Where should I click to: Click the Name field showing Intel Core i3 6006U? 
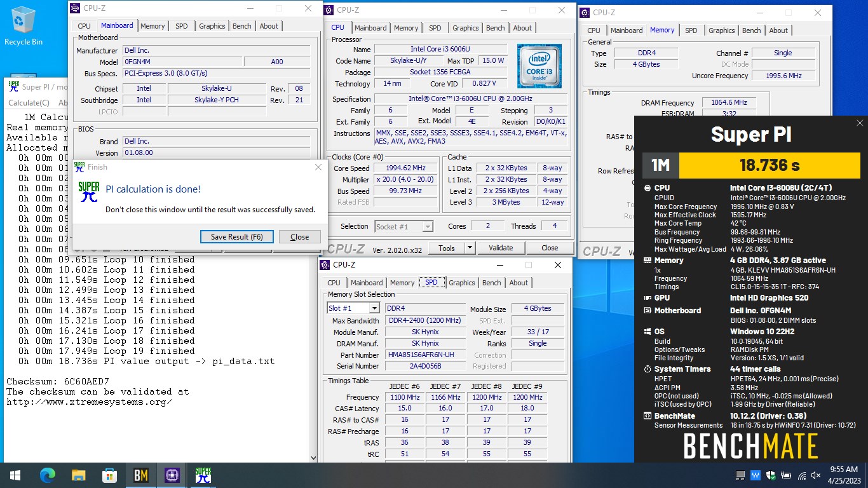[x=440, y=50]
